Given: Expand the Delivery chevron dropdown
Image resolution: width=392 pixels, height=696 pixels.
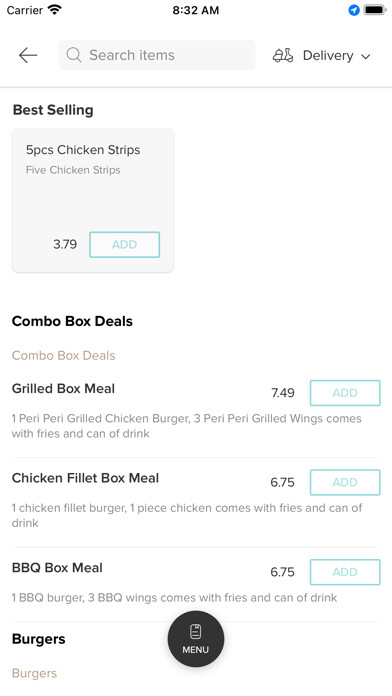Looking at the screenshot, I should click(365, 56).
